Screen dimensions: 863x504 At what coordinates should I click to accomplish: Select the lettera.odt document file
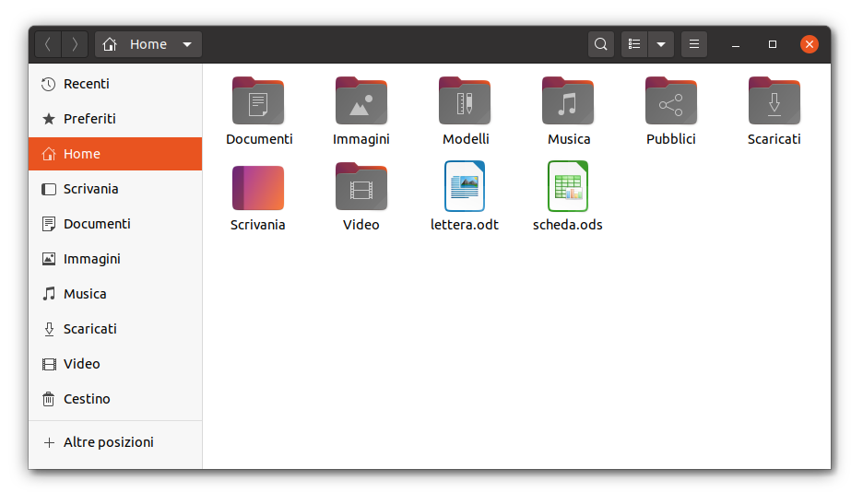465,188
